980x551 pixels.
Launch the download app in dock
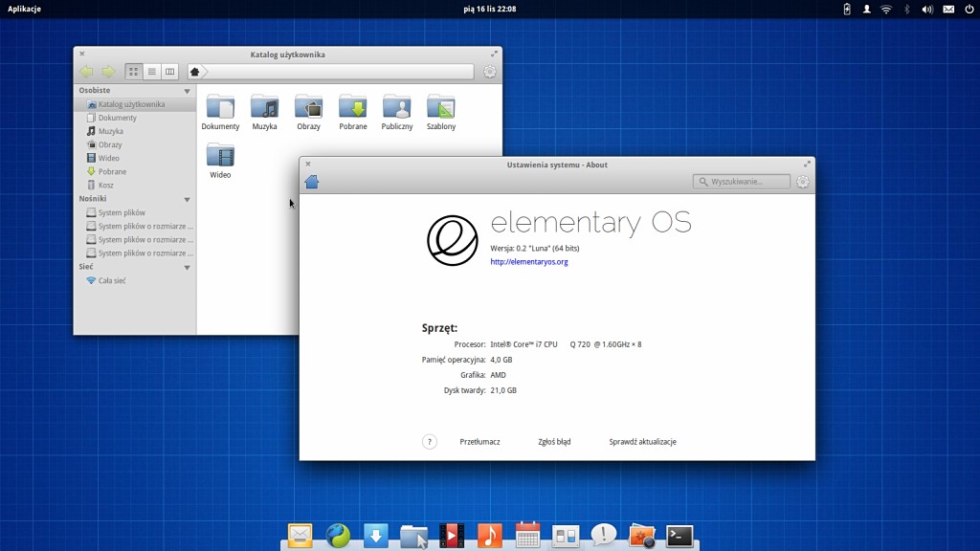pyautogui.click(x=375, y=536)
